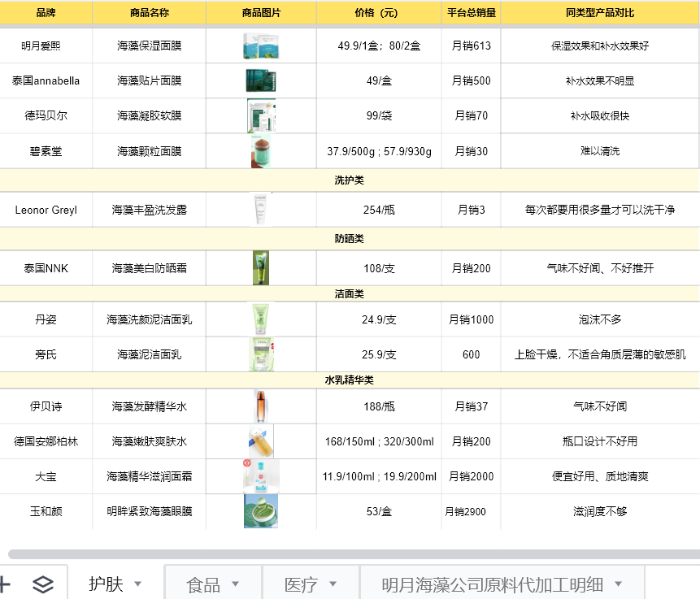This screenshot has height=599, width=700.
Task: Select the 600 sales cell
Action: (471, 354)
